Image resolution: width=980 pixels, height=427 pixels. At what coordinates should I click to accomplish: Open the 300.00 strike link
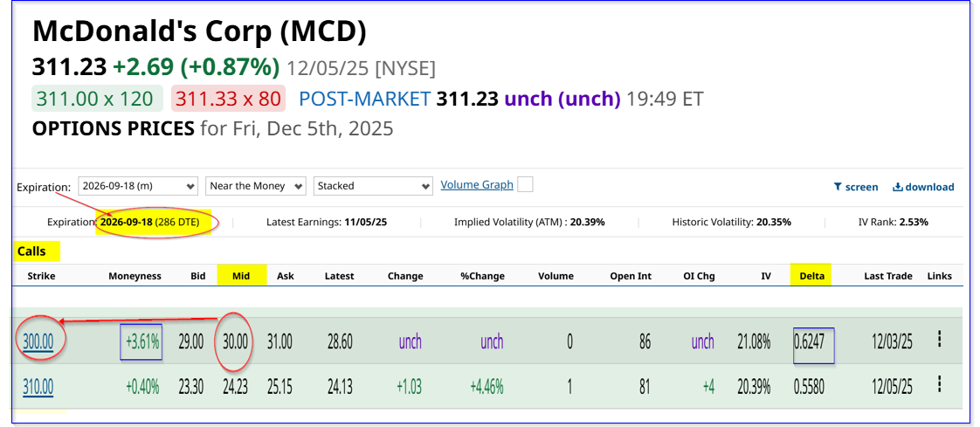click(x=38, y=341)
